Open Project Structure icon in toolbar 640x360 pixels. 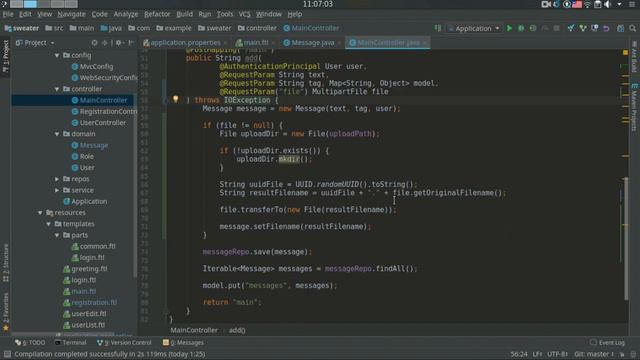click(x=620, y=28)
